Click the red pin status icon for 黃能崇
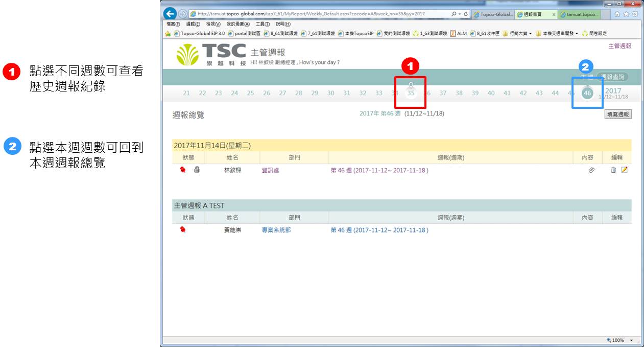 click(x=183, y=230)
